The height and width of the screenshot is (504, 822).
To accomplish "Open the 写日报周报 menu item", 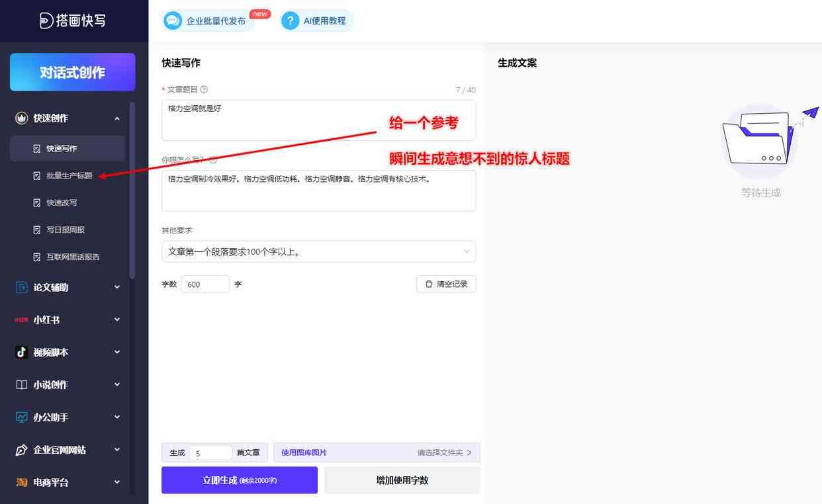I will pos(67,230).
